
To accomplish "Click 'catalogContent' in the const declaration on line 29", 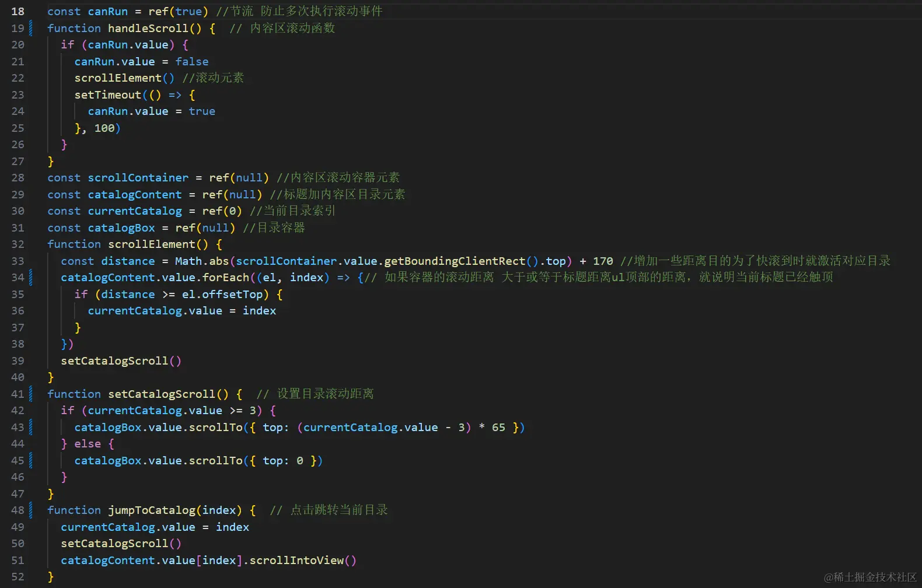I will 135,194.
